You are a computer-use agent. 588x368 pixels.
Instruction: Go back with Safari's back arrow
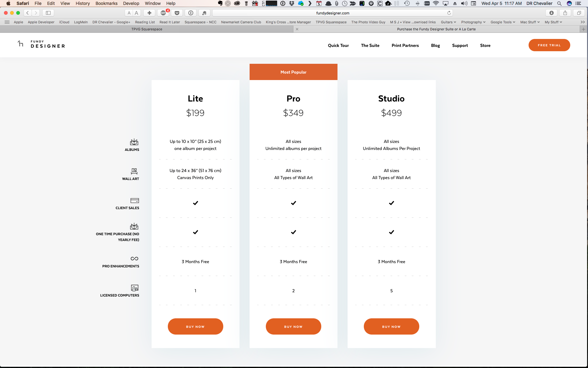pos(28,13)
